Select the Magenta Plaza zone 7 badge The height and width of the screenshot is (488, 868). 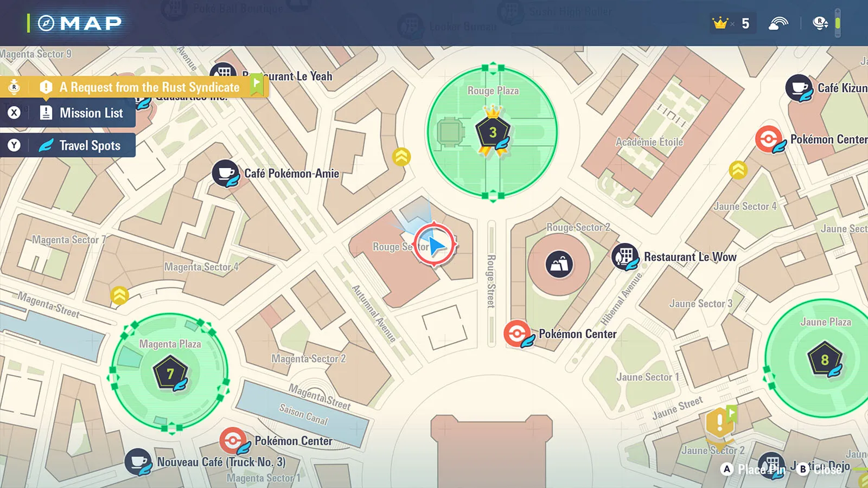tap(170, 374)
